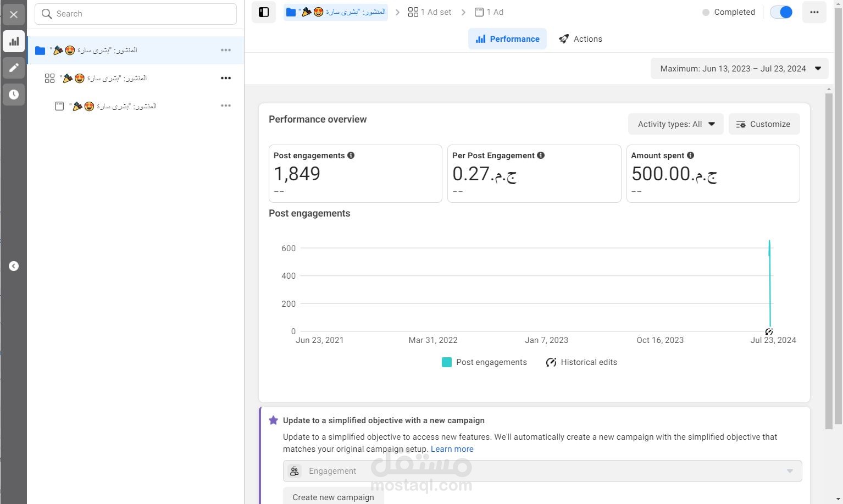This screenshot has width=843, height=504.
Task: Open the Maximum date range dropdown
Action: coord(740,69)
